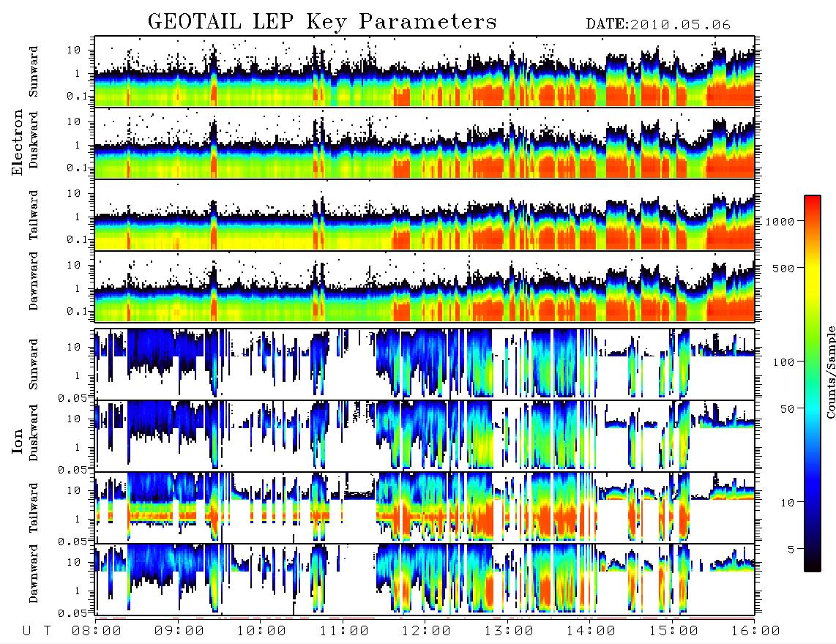Open the Electron Sunward spectrogram panel

425,72
